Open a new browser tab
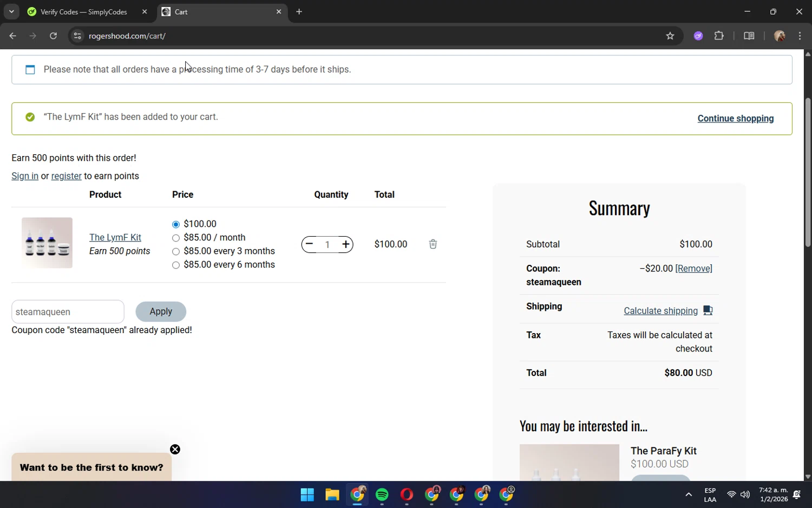812x508 pixels. click(299, 12)
